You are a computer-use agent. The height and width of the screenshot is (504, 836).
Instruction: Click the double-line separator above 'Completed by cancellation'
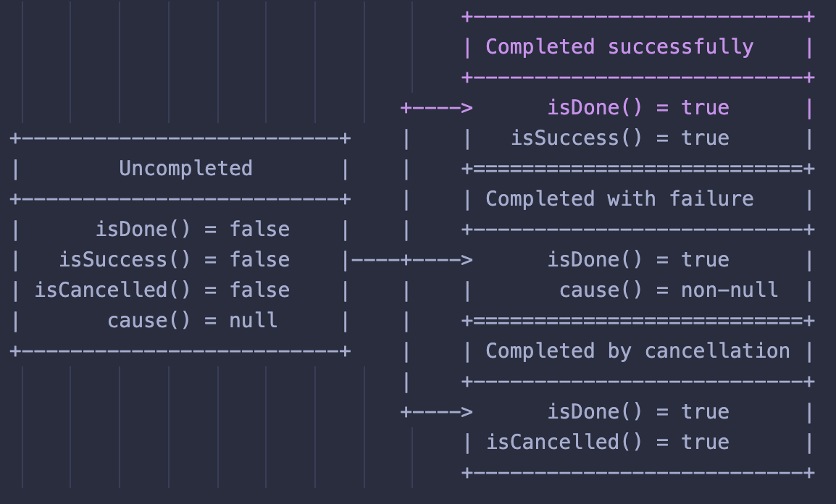[x=638, y=321]
